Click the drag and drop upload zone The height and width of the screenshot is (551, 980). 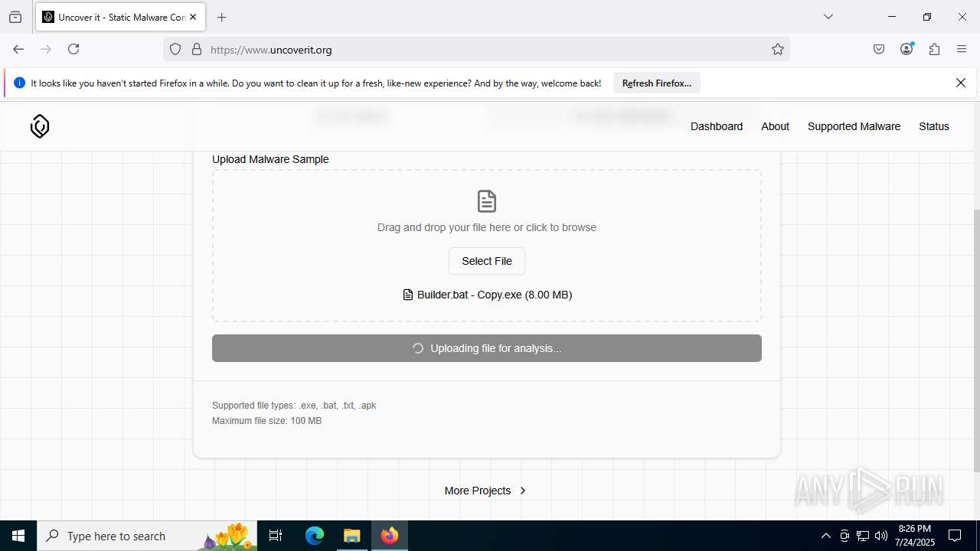pyautogui.click(x=487, y=246)
